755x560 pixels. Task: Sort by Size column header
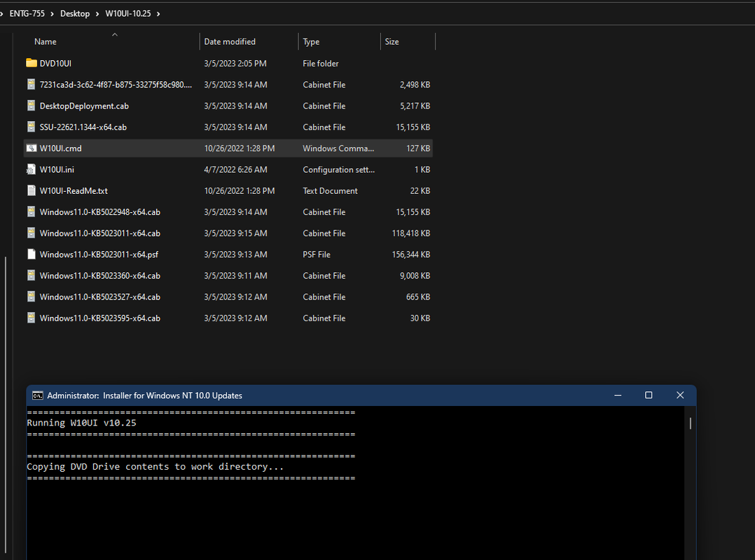coord(392,42)
